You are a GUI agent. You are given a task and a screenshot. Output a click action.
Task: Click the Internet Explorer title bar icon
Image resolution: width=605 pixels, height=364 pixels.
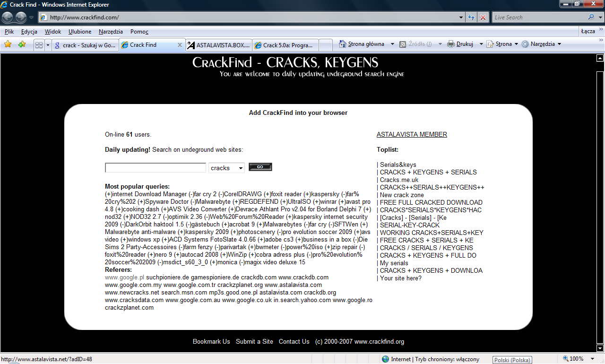tap(5, 5)
